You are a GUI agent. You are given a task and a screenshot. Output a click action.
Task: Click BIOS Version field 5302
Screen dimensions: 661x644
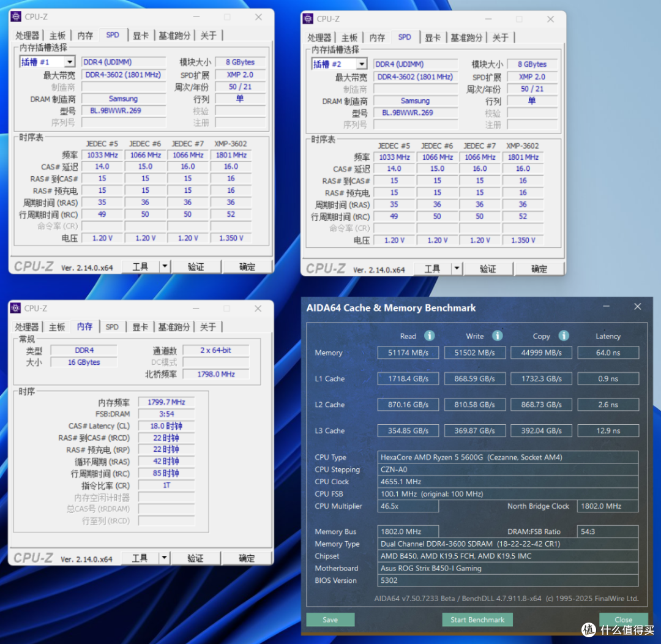tap(507, 580)
